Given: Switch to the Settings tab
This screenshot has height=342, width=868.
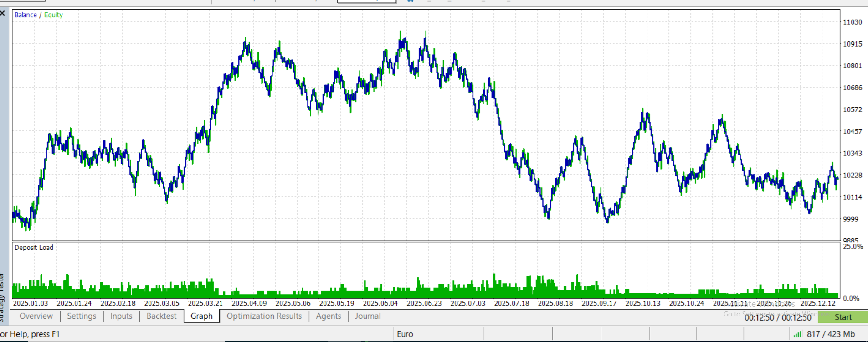Looking at the screenshot, I should tap(82, 316).
